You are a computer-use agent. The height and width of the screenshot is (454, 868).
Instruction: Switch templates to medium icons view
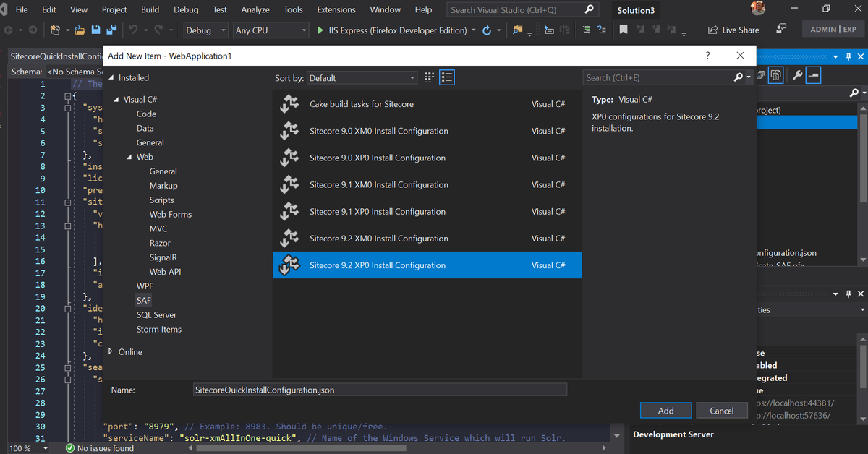429,77
